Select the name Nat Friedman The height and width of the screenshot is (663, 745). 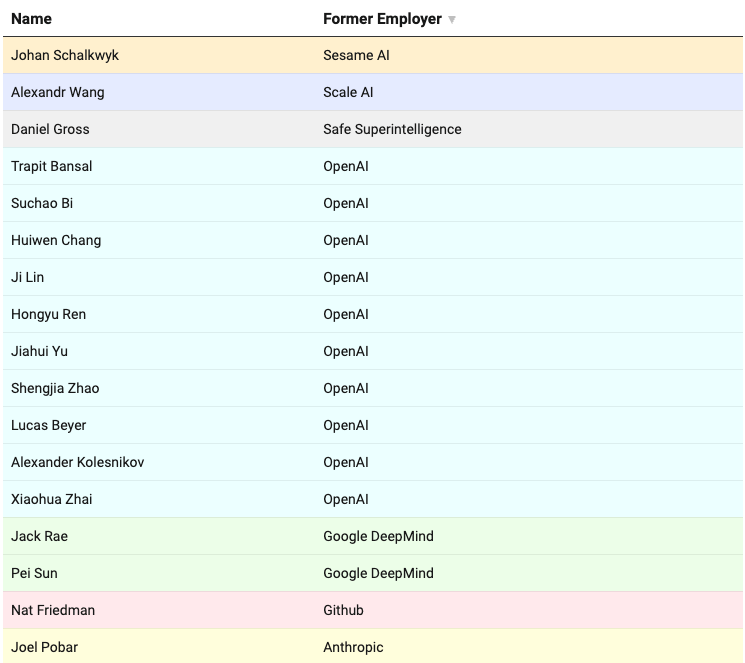(x=53, y=610)
